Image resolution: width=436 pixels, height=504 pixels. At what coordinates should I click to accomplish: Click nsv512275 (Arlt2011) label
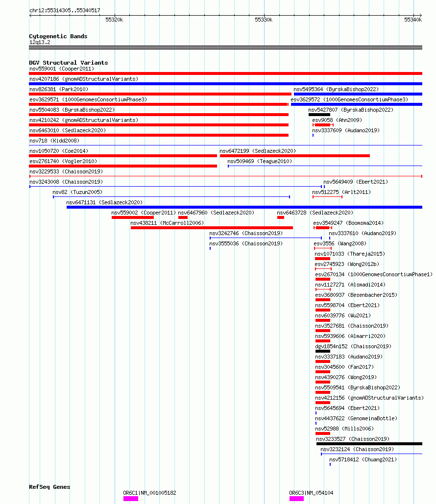341,192
